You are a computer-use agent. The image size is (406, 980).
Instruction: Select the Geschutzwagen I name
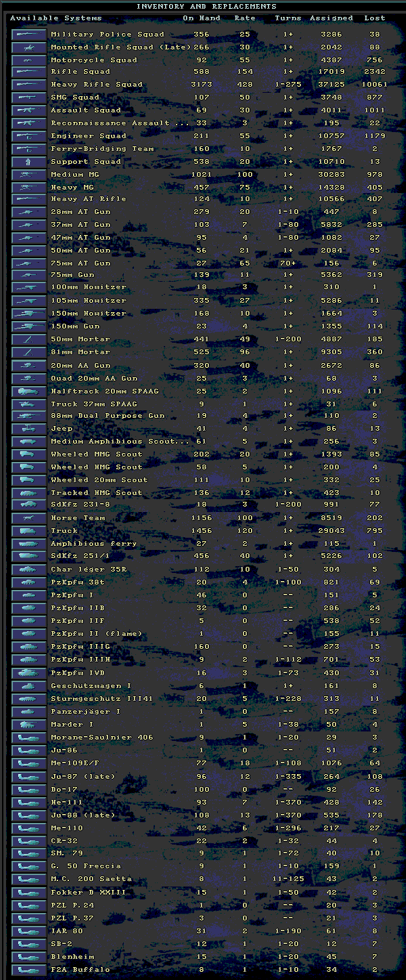[x=91, y=685]
